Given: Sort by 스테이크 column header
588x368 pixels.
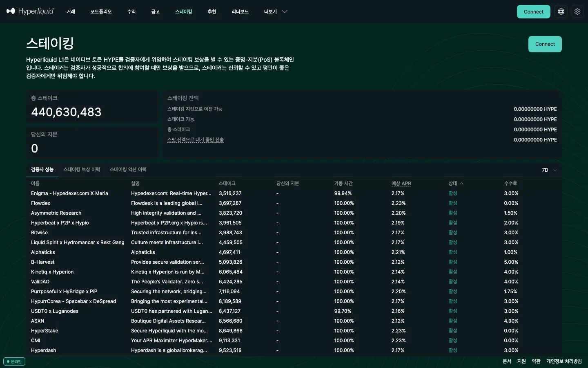Looking at the screenshot, I should coord(227,184).
